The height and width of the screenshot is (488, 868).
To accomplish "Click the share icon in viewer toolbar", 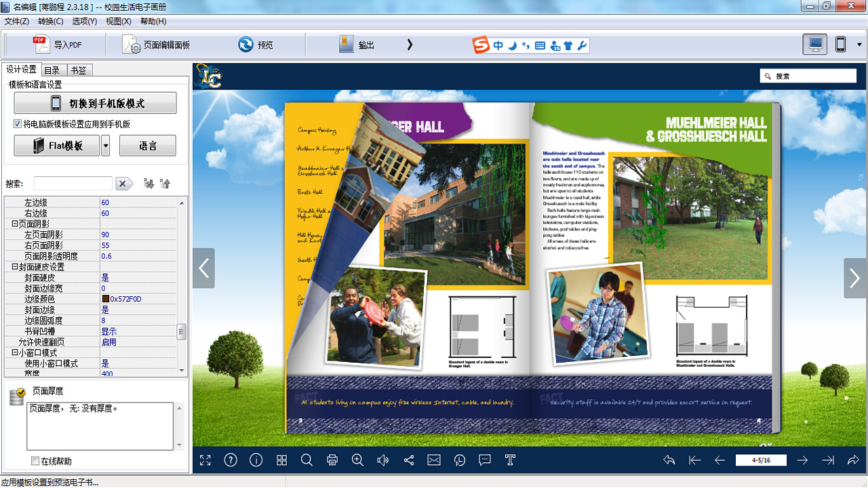I will click(409, 460).
